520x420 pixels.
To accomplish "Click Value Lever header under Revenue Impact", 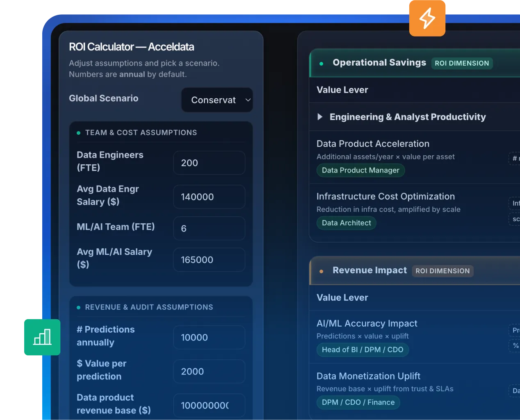I will click(x=342, y=297).
